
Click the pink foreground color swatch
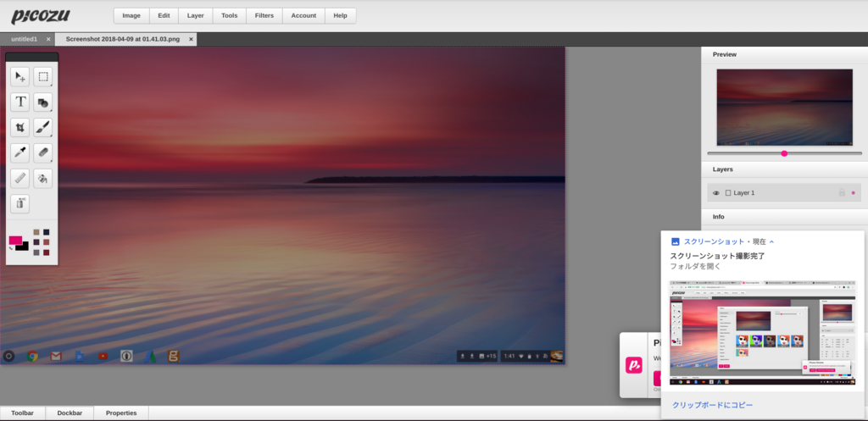[15, 240]
